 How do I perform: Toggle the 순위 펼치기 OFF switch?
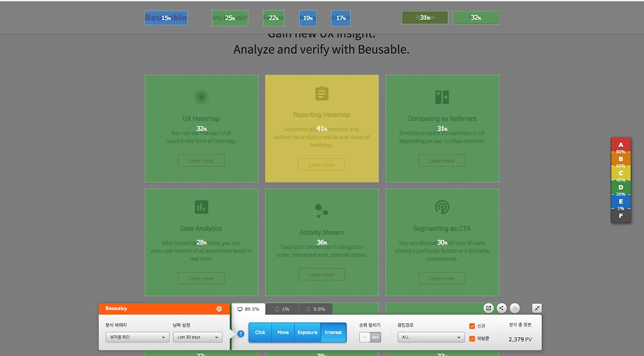click(x=370, y=337)
